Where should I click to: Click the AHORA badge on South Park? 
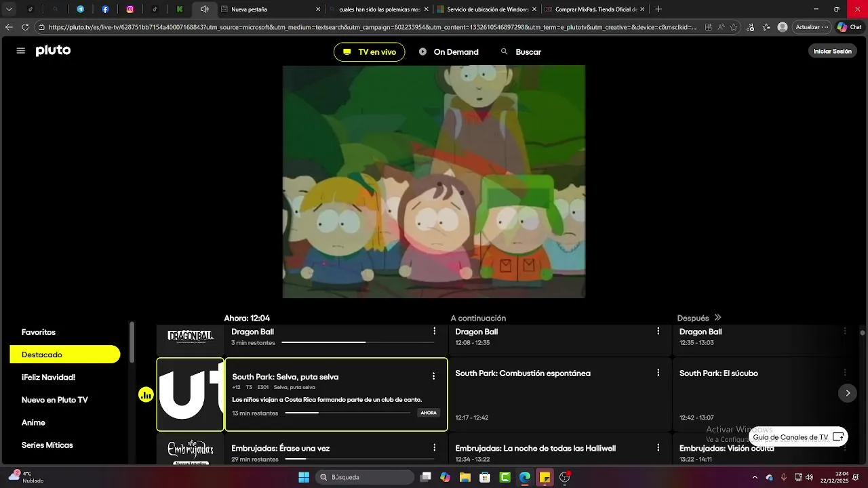[x=429, y=413]
